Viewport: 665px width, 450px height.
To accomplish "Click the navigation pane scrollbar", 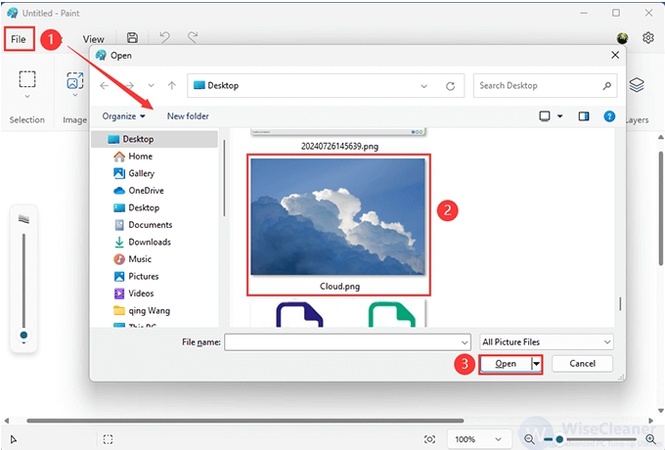I will coord(224,178).
